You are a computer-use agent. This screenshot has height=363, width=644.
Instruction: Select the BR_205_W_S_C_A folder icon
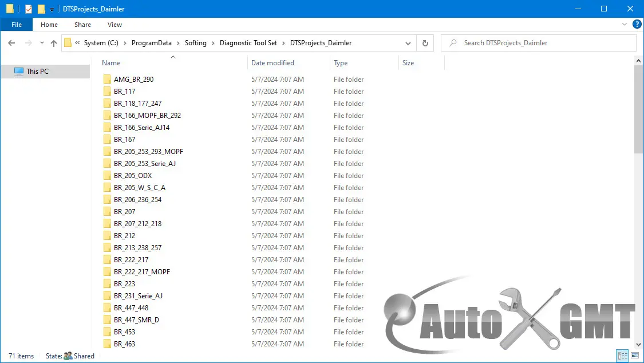[107, 188]
